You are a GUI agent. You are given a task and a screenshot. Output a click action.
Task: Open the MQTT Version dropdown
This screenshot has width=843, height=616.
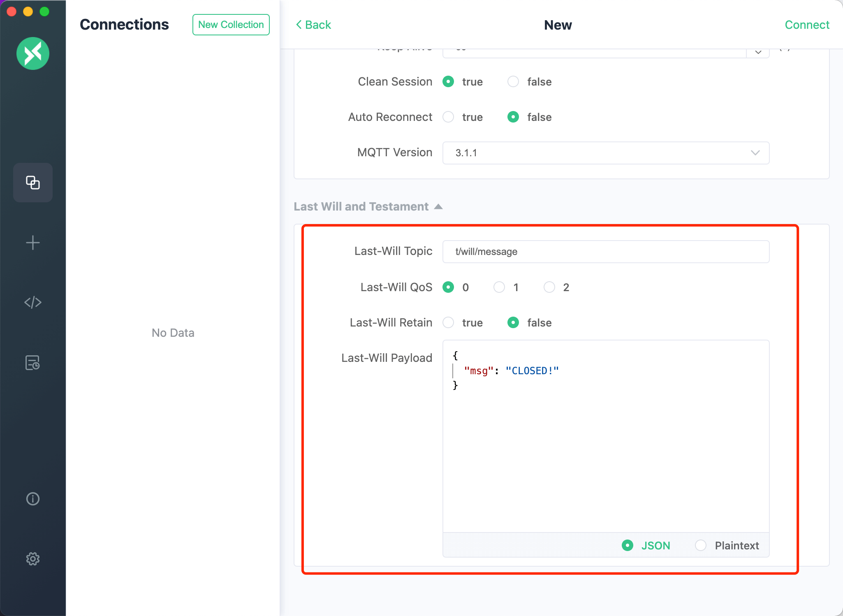coord(605,153)
